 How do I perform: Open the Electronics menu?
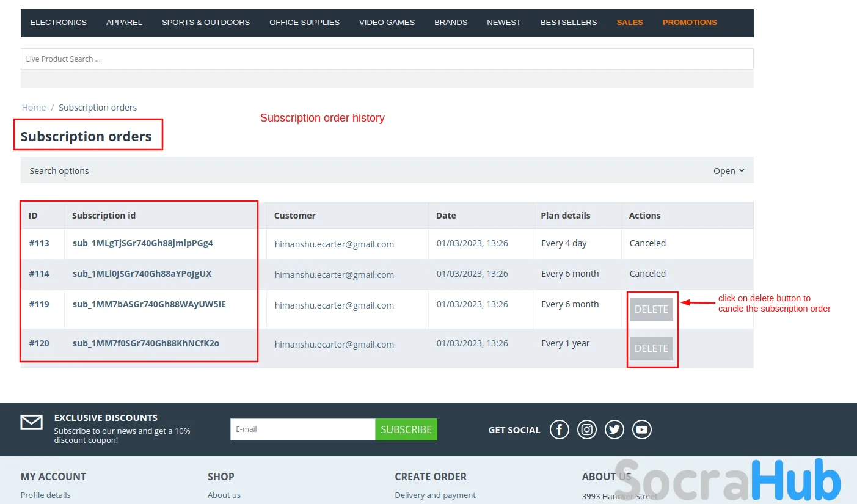coord(59,23)
